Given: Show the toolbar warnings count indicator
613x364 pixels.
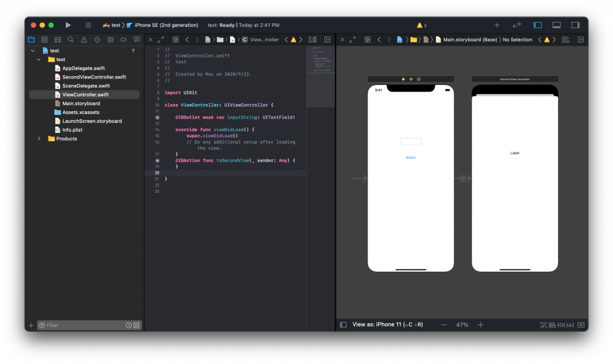Looking at the screenshot, I should [421, 25].
